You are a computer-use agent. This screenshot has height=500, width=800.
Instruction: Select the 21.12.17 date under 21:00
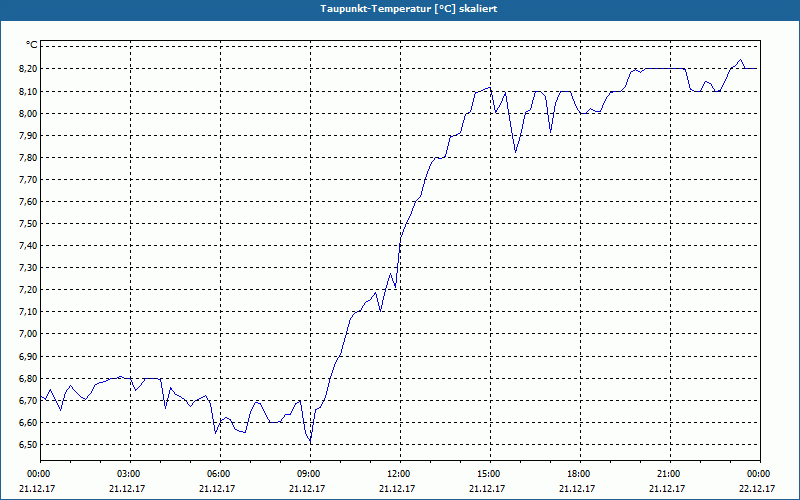666,488
